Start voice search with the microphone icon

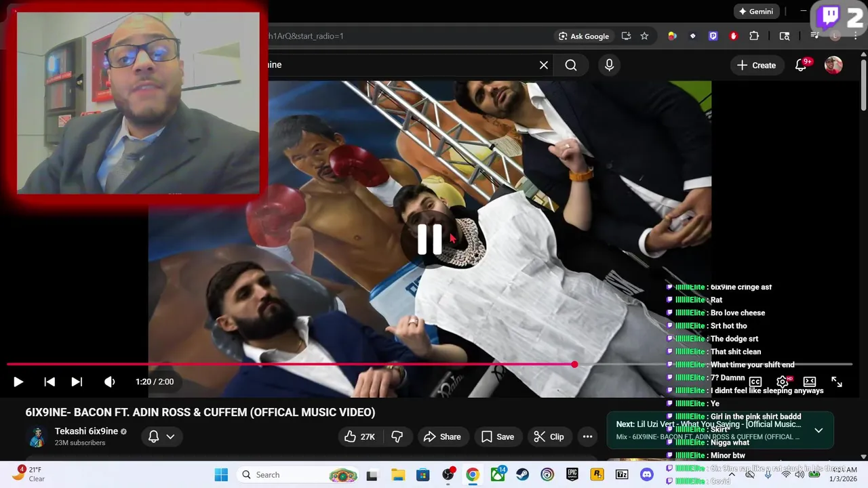(609, 65)
